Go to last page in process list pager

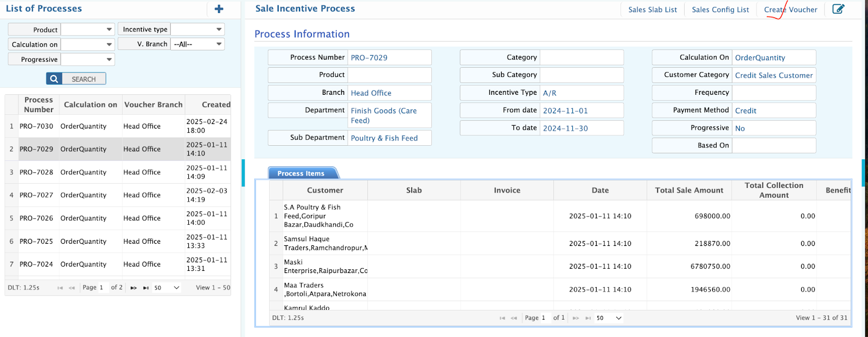coord(145,288)
